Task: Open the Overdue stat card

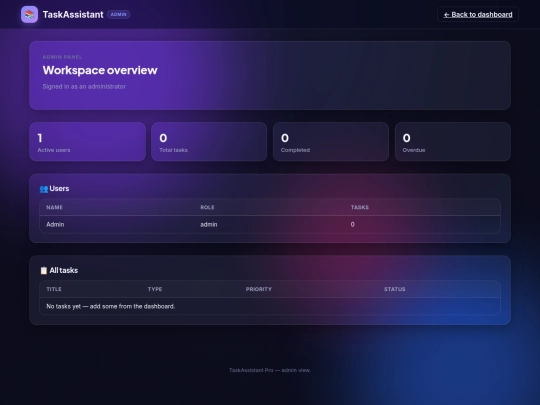Action: 453,142
